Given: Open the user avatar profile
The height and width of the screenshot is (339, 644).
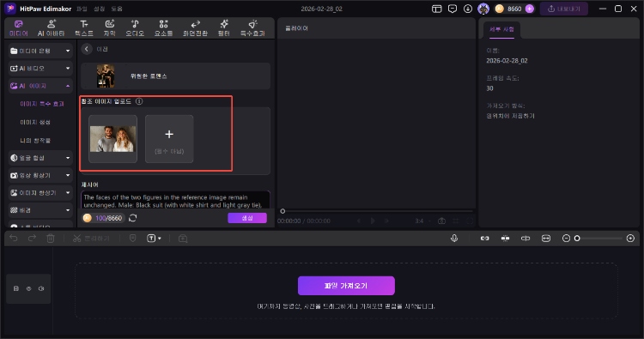Looking at the screenshot, I should [483, 9].
